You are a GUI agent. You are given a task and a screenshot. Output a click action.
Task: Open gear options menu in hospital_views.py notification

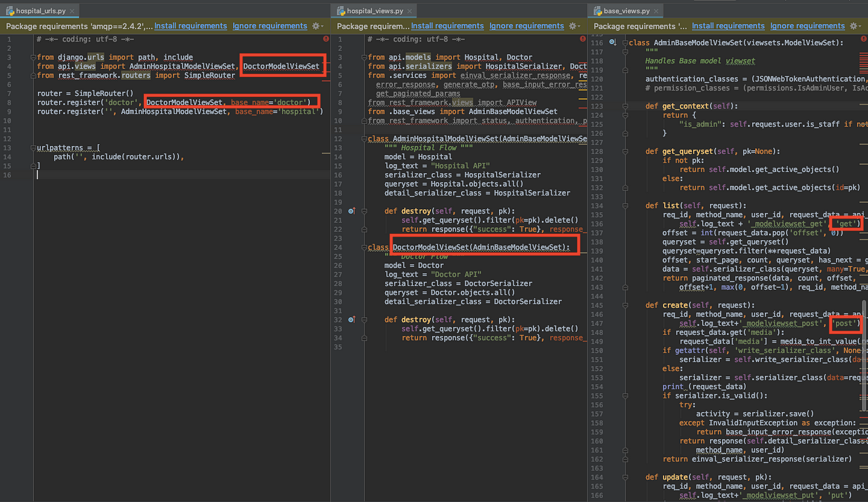pyautogui.click(x=573, y=26)
